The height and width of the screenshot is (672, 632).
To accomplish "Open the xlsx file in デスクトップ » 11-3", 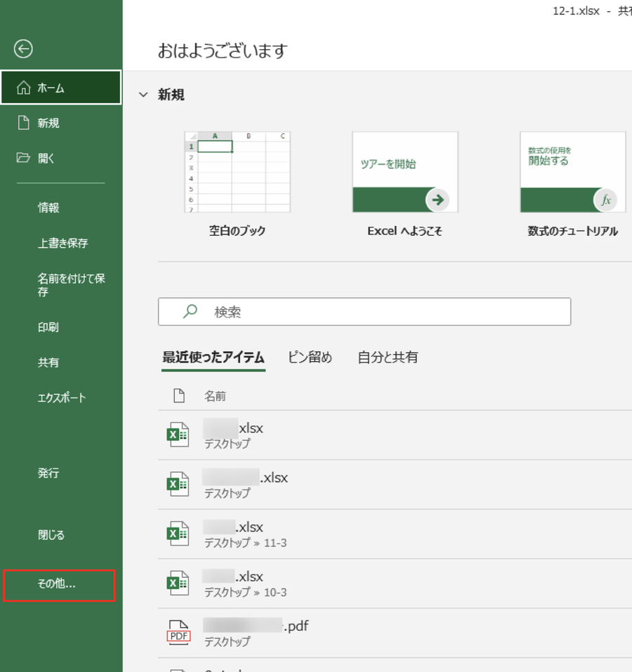I will 395,534.
